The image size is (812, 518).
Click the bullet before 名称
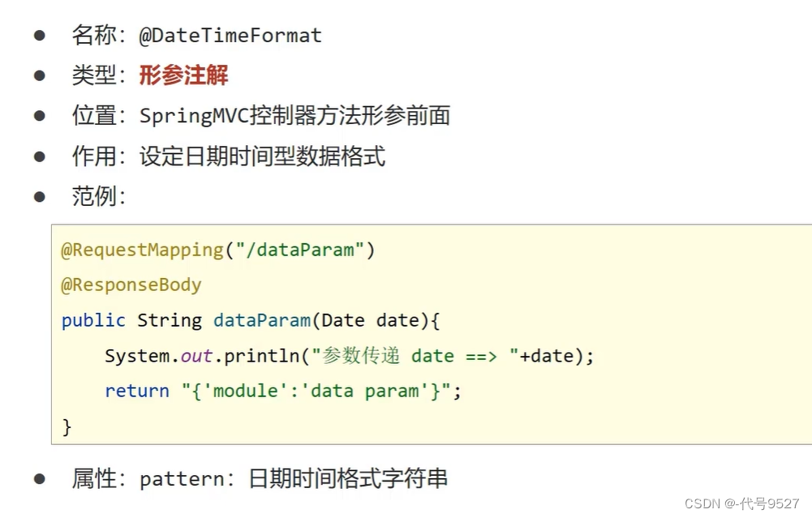click(x=40, y=36)
